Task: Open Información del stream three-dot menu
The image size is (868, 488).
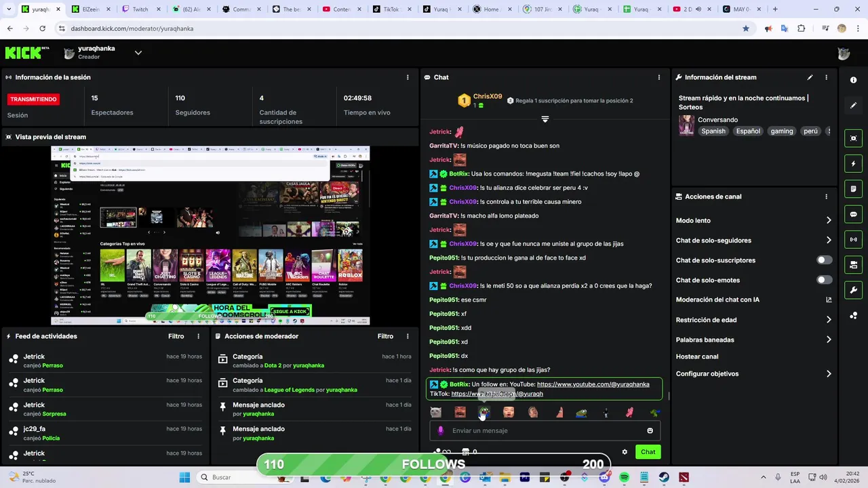Action: click(x=826, y=77)
